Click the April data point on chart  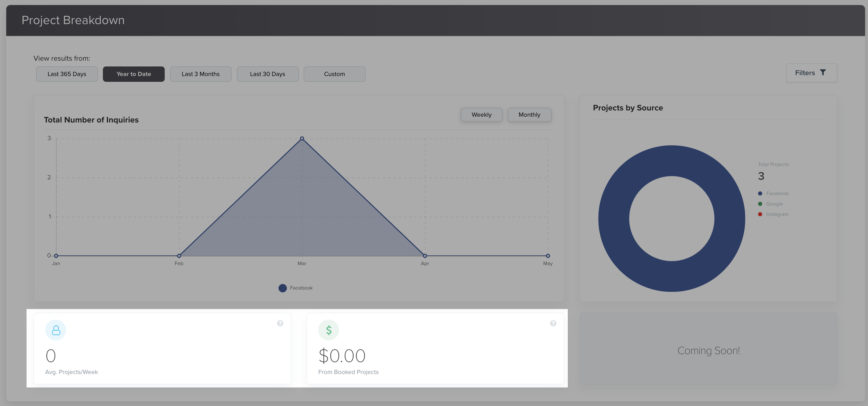[425, 256]
